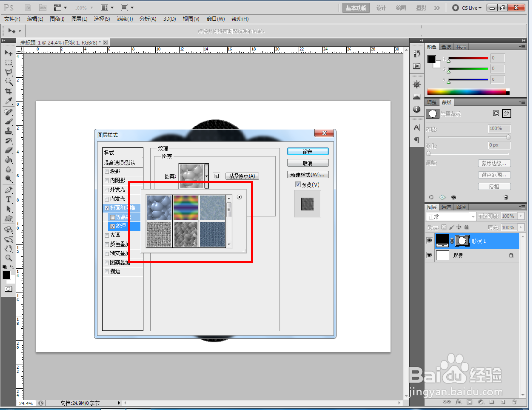The height and width of the screenshot is (410, 532).
Task: Open the 滤镜(T) menu
Action: point(124,19)
